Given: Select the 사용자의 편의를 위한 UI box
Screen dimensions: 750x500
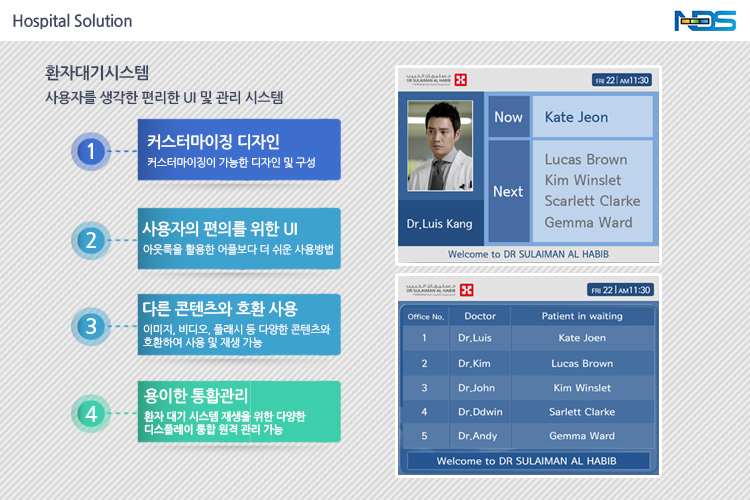Looking at the screenshot, I should coord(238,238).
